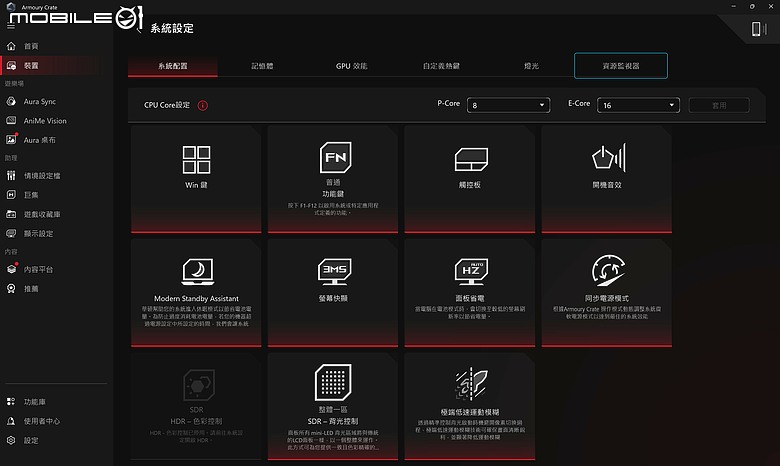Switch to the 自定義熱鍵 hotkeys tab
This screenshot has height=466, width=780.
tap(441, 66)
